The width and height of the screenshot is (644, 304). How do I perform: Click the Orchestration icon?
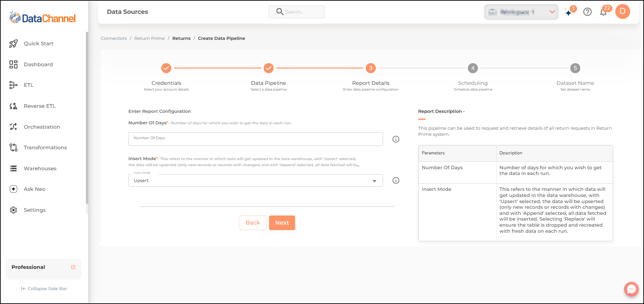pyautogui.click(x=14, y=127)
